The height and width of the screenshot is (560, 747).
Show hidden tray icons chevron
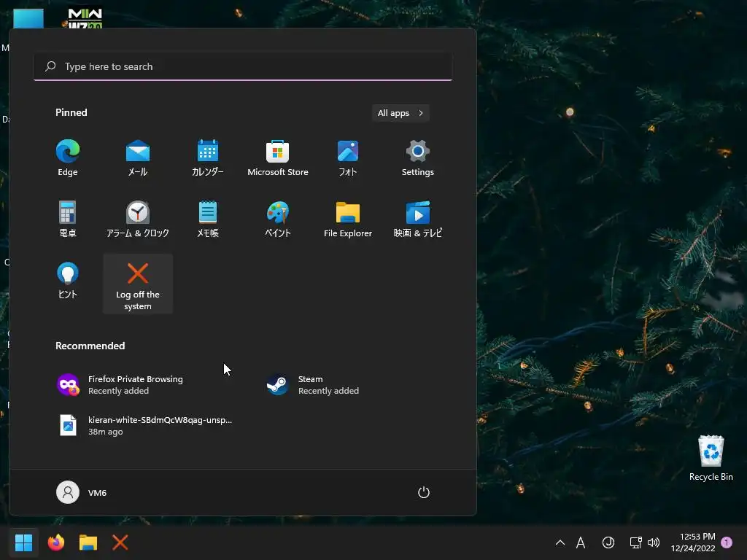560,542
